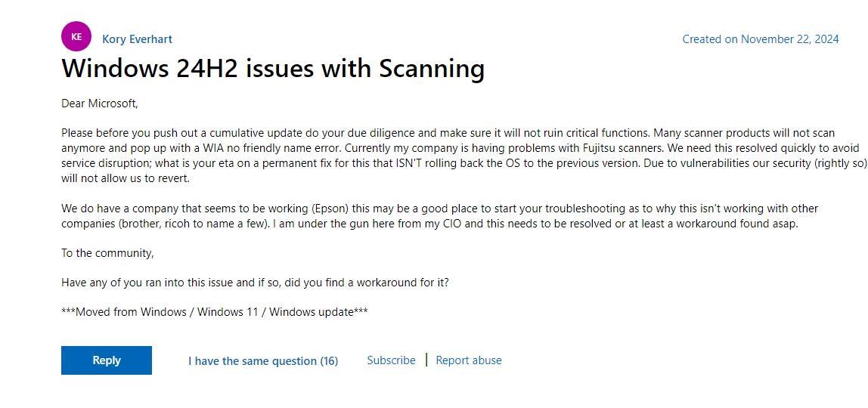Select "I have the same question (16)"
Screen dimensions: 868x408
click(263, 361)
